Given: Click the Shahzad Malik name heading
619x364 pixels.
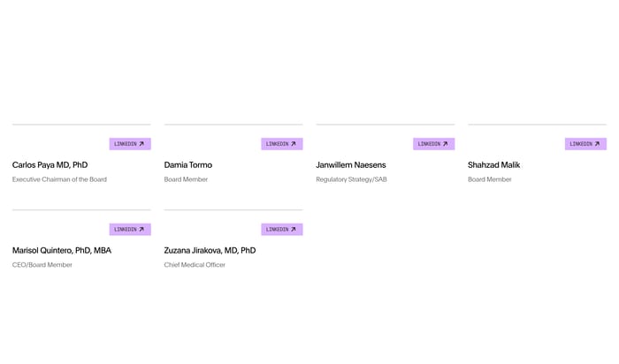Looking at the screenshot, I should 493,165.
